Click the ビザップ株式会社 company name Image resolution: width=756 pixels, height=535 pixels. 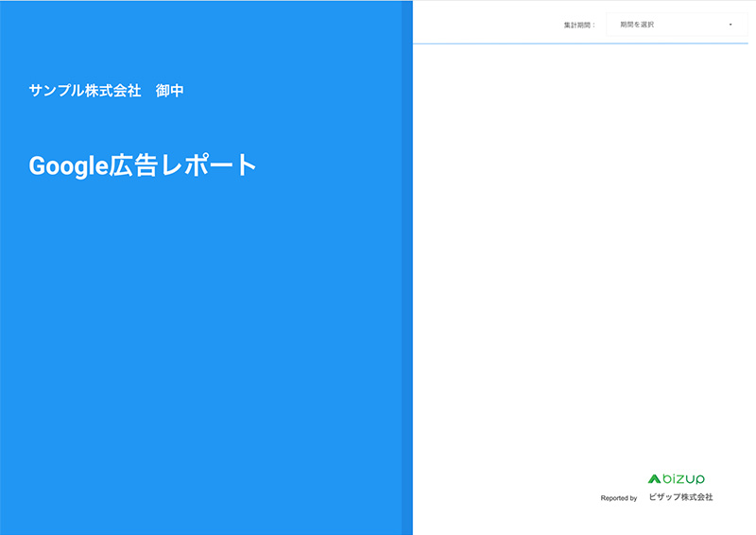point(680,497)
